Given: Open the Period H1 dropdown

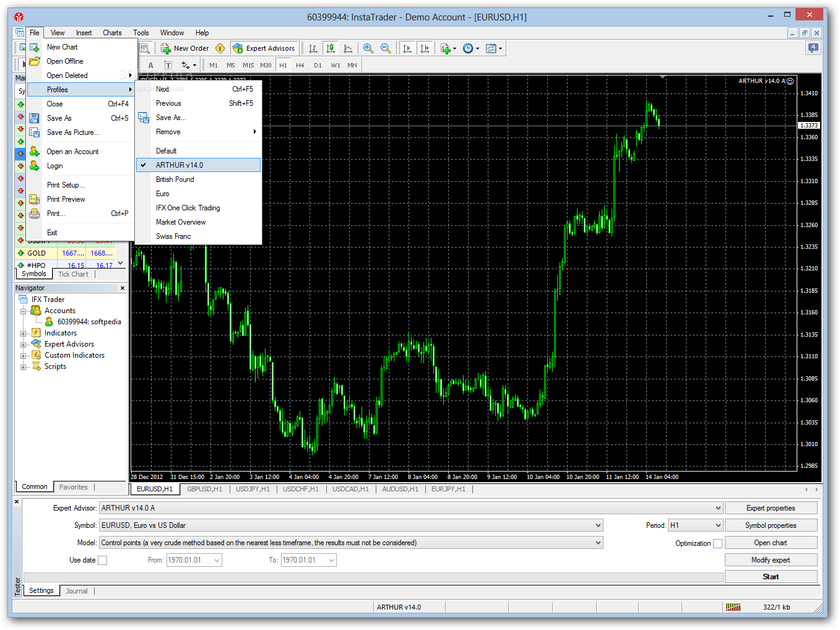Looking at the screenshot, I should (695, 525).
